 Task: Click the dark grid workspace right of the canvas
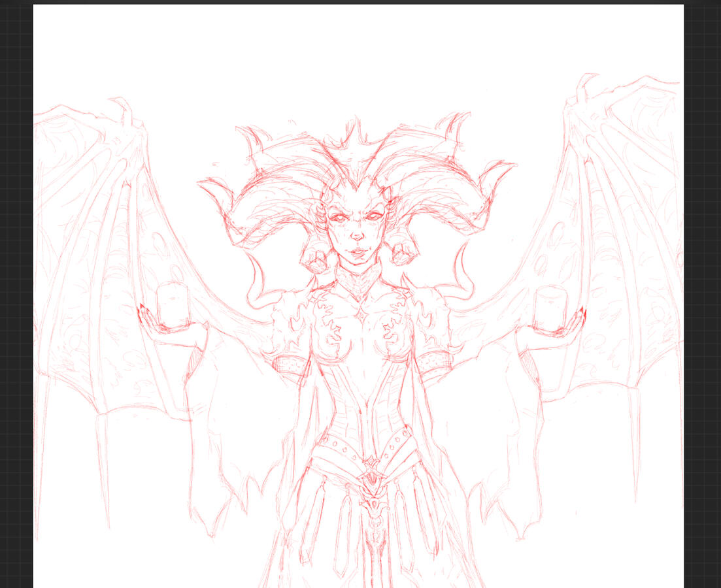[702, 294]
